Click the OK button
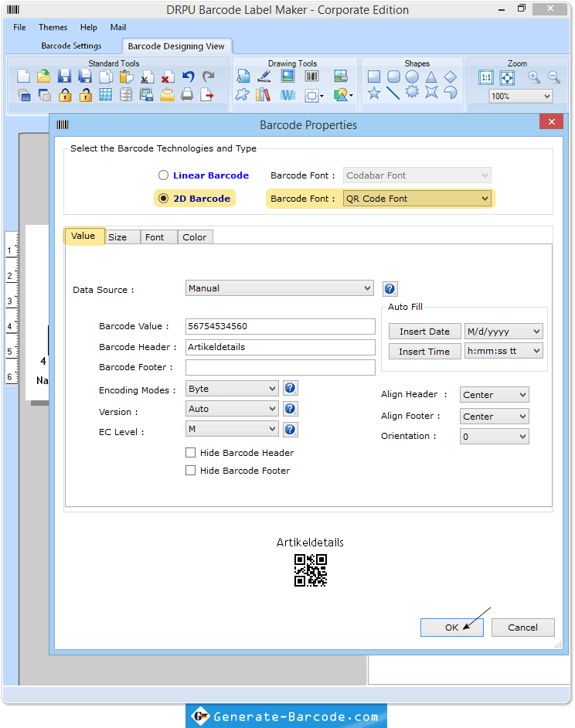This screenshot has width=575, height=728. click(452, 628)
